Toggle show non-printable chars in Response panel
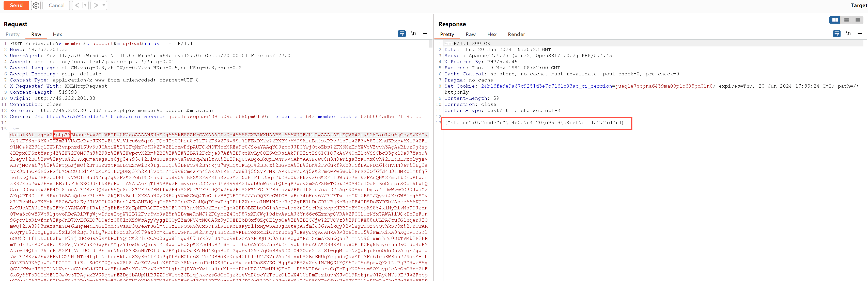 pyautogui.click(x=848, y=34)
